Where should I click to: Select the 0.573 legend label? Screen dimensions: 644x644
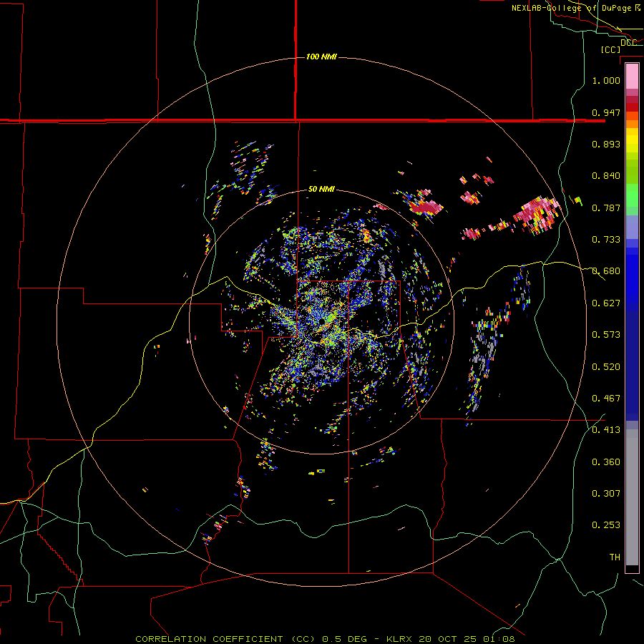coord(606,335)
